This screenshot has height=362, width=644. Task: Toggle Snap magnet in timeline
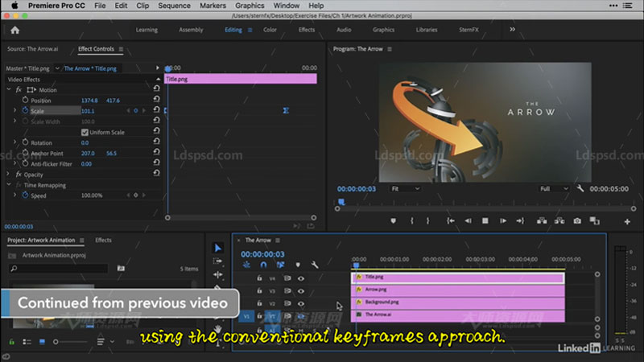(263, 265)
